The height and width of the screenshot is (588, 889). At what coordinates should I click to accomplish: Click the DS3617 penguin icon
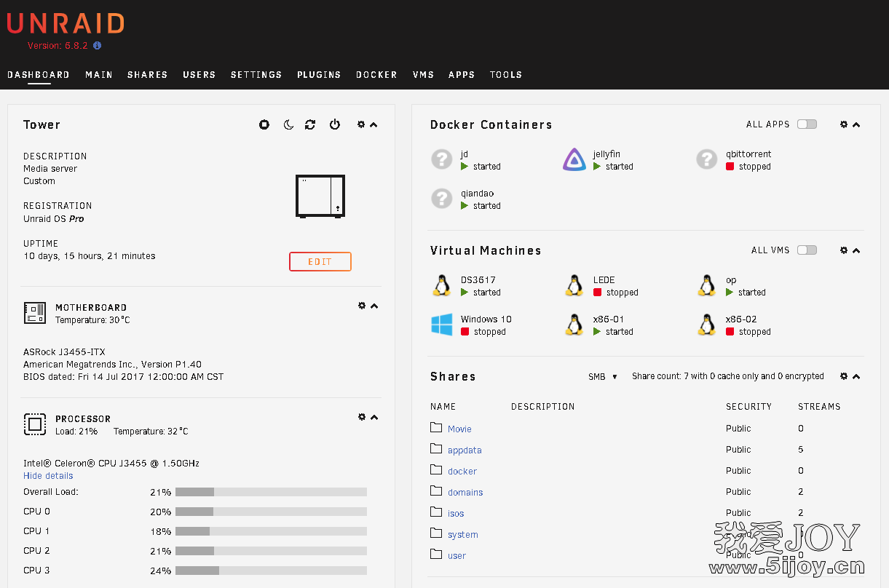[x=442, y=285]
